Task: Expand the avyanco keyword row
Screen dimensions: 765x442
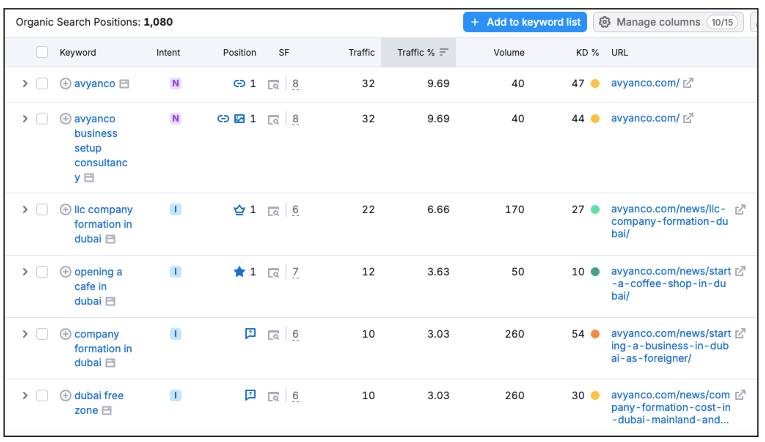Action: pos(25,84)
